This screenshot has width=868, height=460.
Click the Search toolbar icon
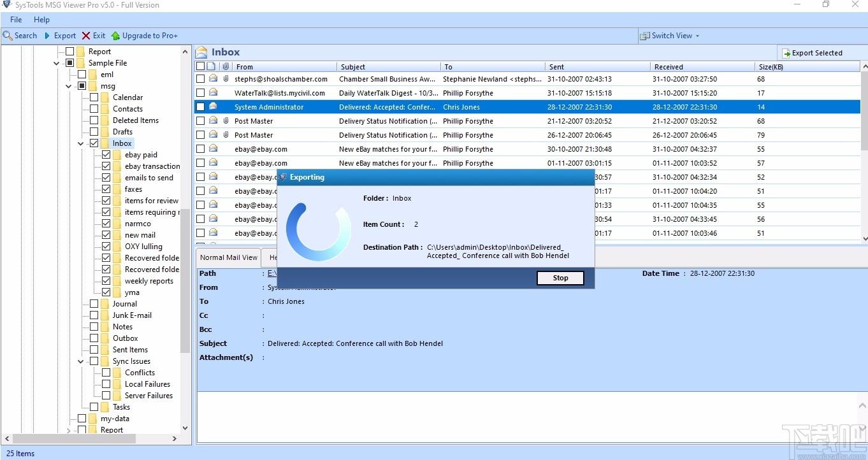(8, 36)
